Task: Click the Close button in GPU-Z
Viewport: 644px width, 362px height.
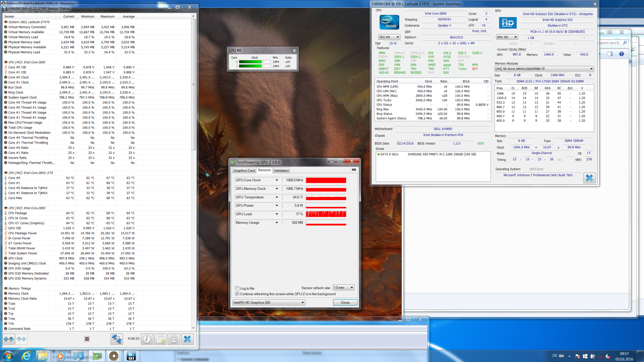Action: pyautogui.click(x=345, y=302)
